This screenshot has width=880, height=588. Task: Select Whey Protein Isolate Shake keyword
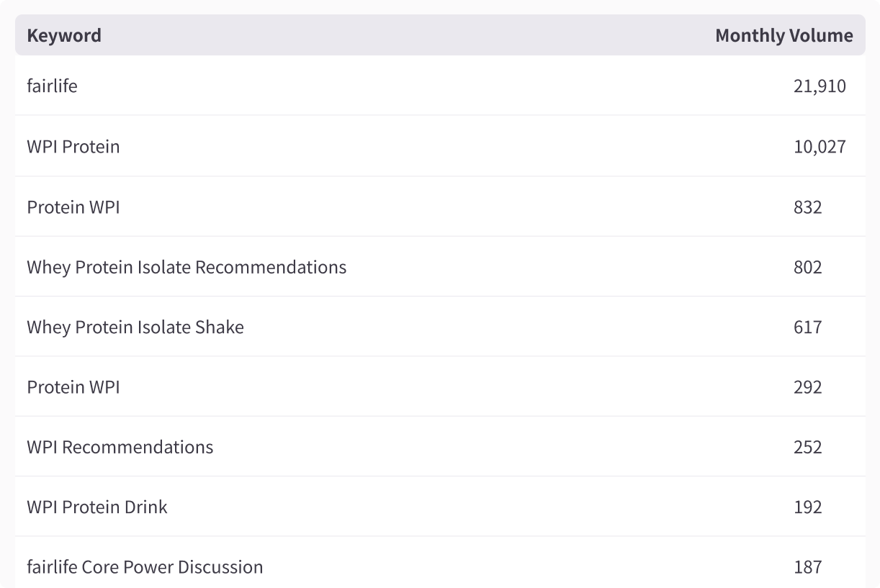tap(135, 327)
